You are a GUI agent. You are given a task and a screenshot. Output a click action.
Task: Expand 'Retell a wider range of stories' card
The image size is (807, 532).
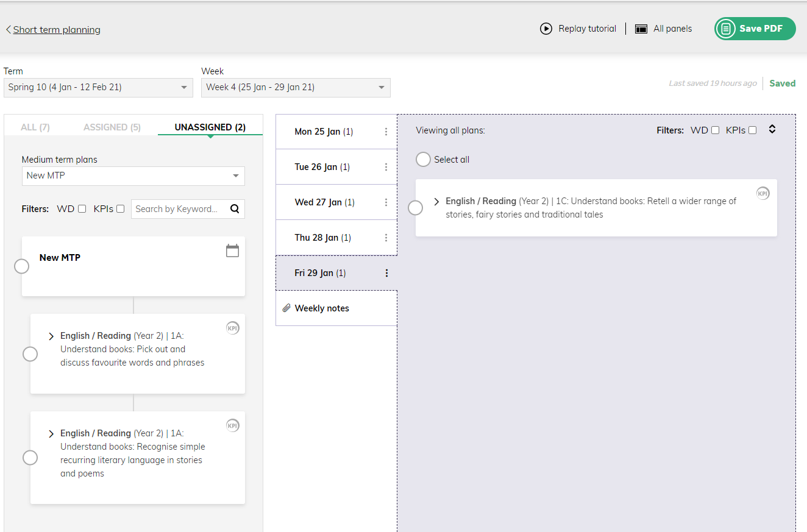tap(436, 201)
